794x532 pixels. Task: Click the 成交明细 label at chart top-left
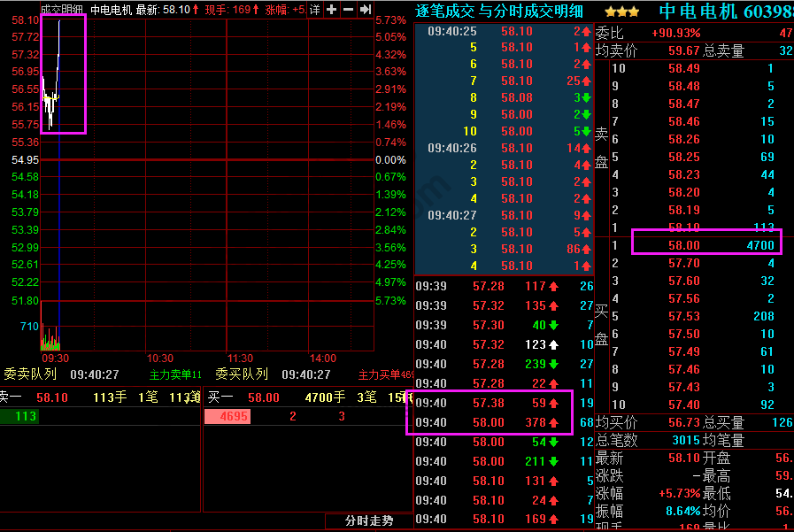pyautogui.click(x=63, y=10)
